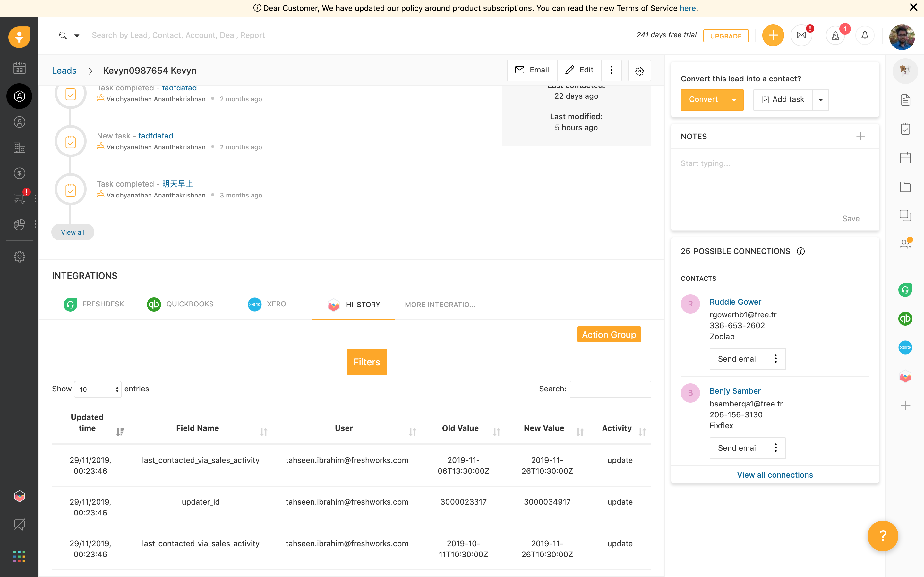
Task: Sort table by Updated time column
Action: (120, 431)
